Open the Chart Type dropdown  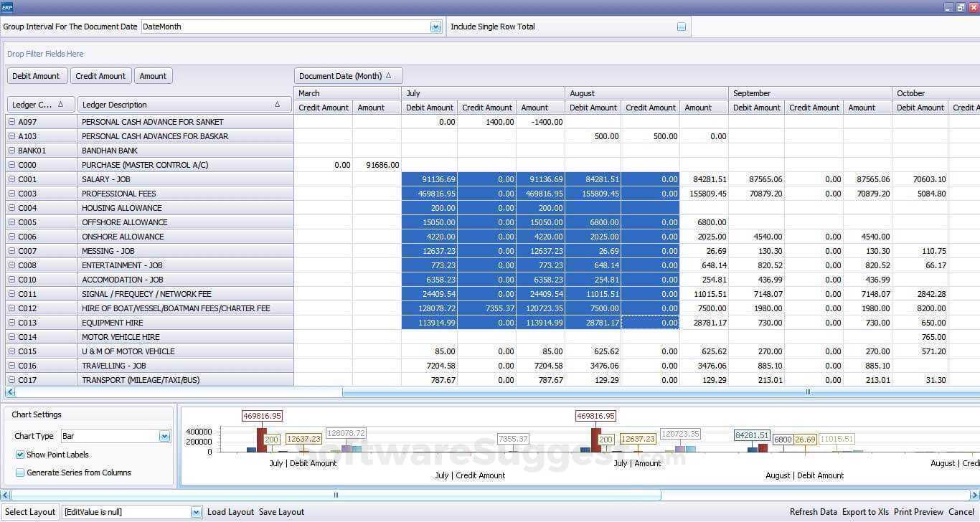tap(164, 436)
